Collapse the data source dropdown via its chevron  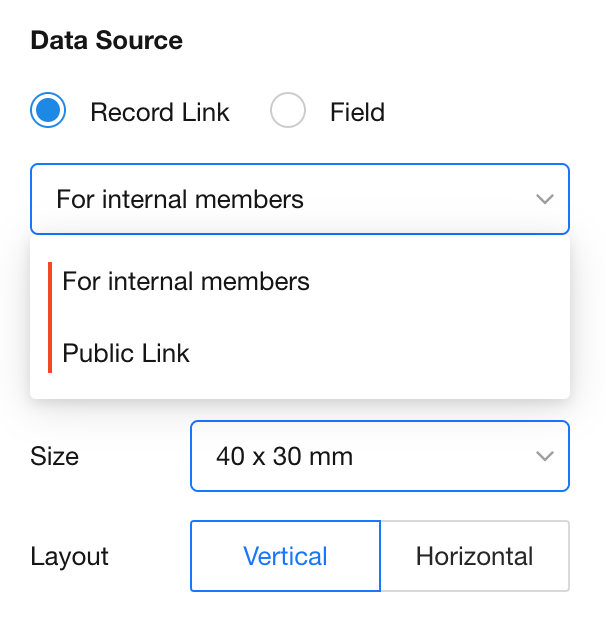pyautogui.click(x=544, y=199)
